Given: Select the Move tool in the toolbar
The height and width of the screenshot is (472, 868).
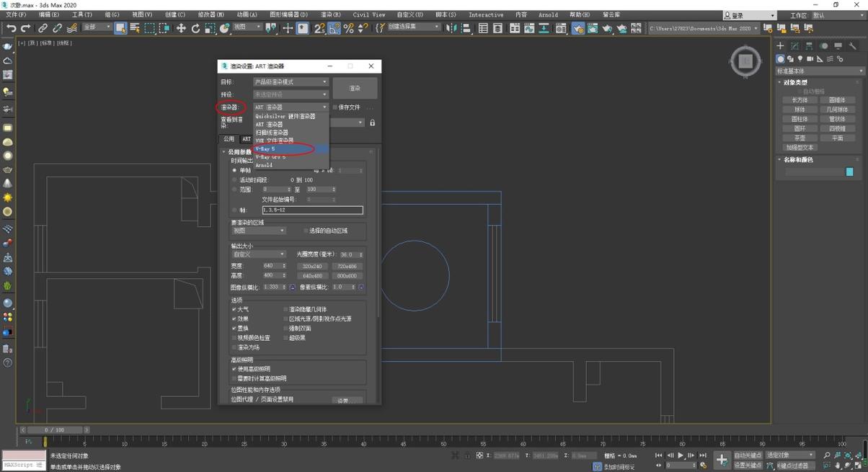Looking at the screenshot, I should tap(181, 28).
